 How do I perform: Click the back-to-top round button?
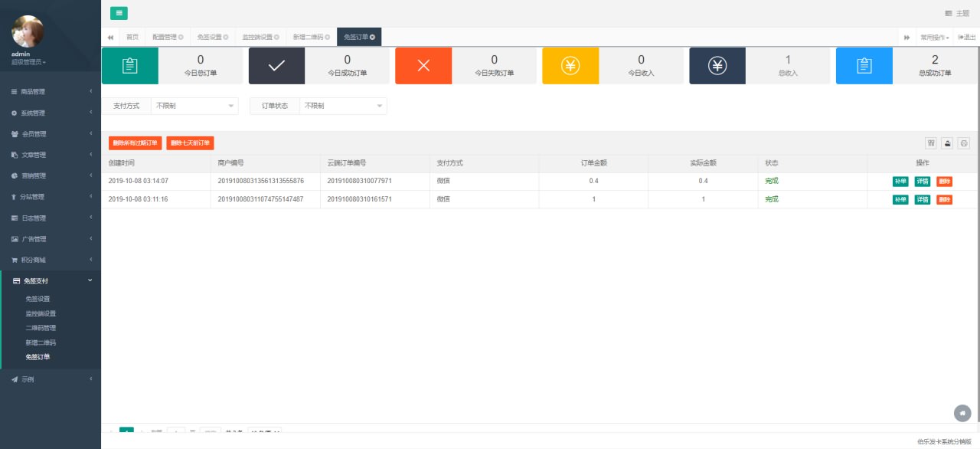962,413
